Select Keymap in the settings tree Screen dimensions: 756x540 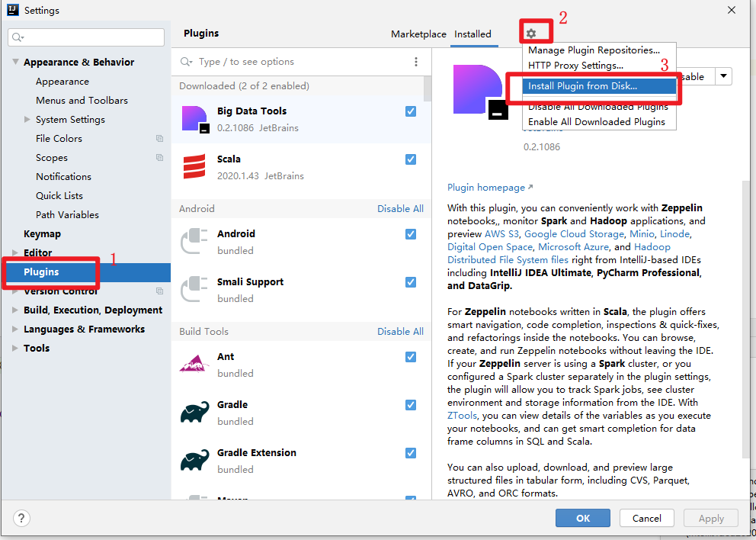pyautogui.click(x=42, y=233)
